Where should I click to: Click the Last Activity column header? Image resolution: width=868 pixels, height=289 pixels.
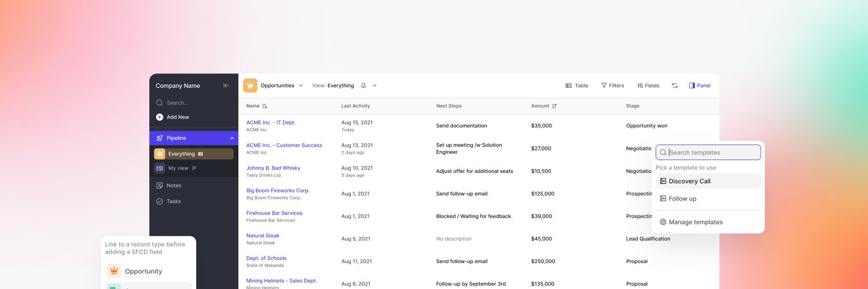click(355, 106)
